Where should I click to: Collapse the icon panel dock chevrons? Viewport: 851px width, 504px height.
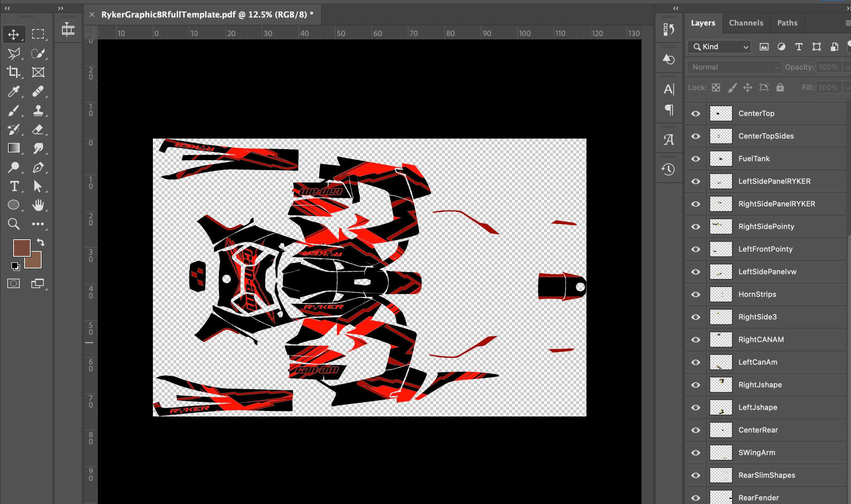[x=675, y=8]
